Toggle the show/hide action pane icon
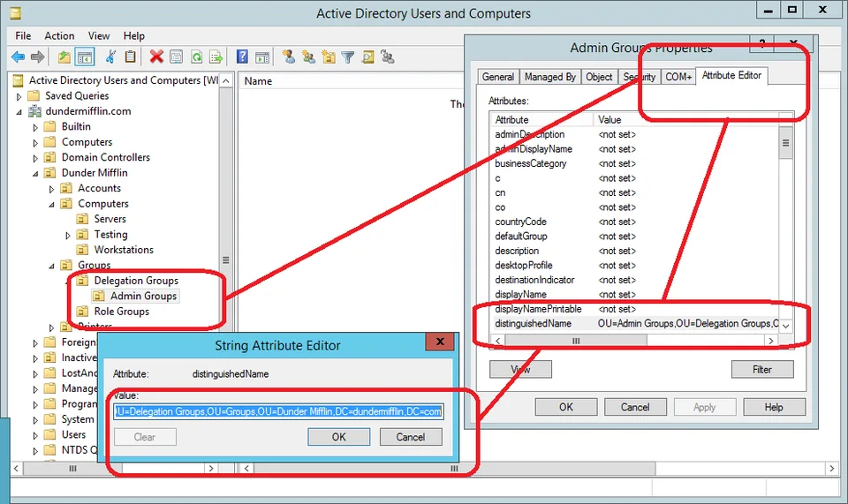848x504 pixels. [x=262, y=56]
